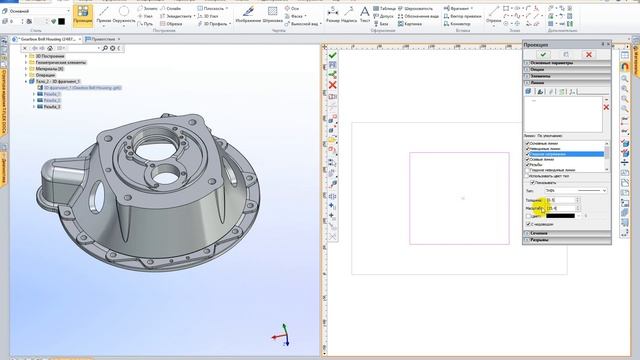Toggle the С неровными checkbox
The image size is (640, 360).
pos(529,224)
